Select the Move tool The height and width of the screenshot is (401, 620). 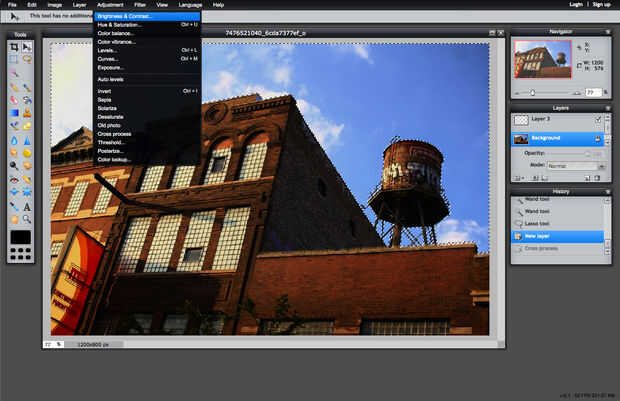coord(27,47)
